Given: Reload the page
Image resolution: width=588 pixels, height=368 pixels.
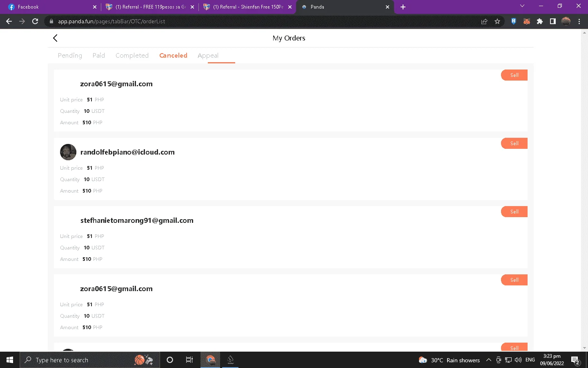Looking at the screenshot, I should 35,21.
